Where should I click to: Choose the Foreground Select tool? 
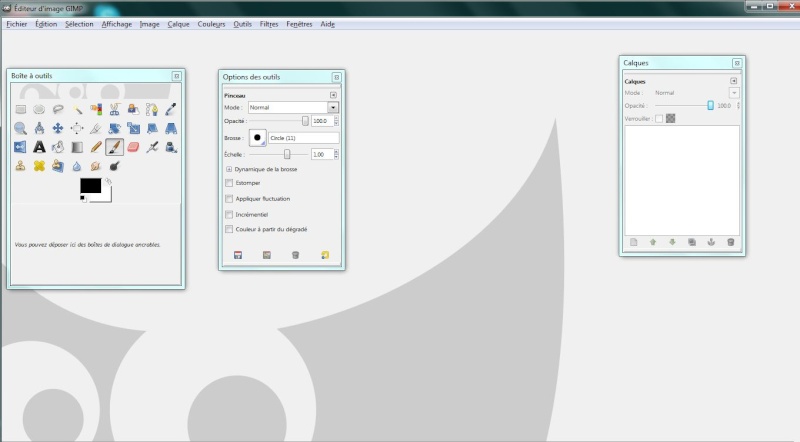pos(134,109)
